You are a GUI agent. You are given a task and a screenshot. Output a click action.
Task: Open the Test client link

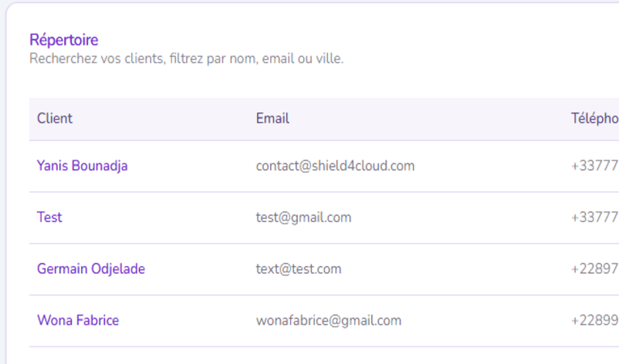(x=49, y=217)
